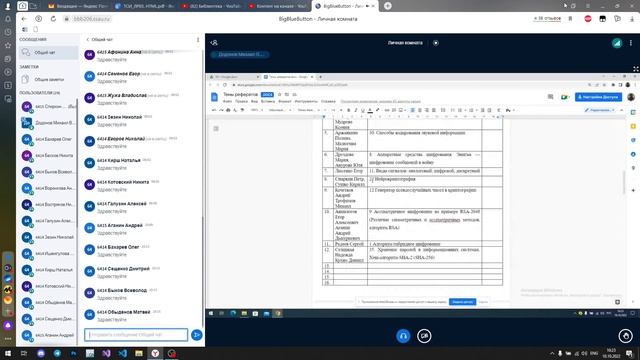Viewport: 640px width, 360px height.
Task: Open favorites star in browser sidebar
Action: 8,45
